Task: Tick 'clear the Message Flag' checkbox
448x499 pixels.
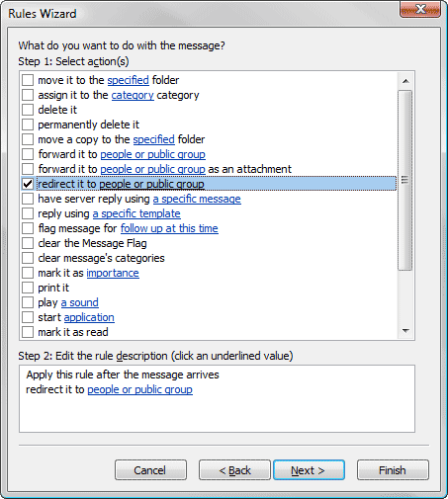Action: point(28,243)
